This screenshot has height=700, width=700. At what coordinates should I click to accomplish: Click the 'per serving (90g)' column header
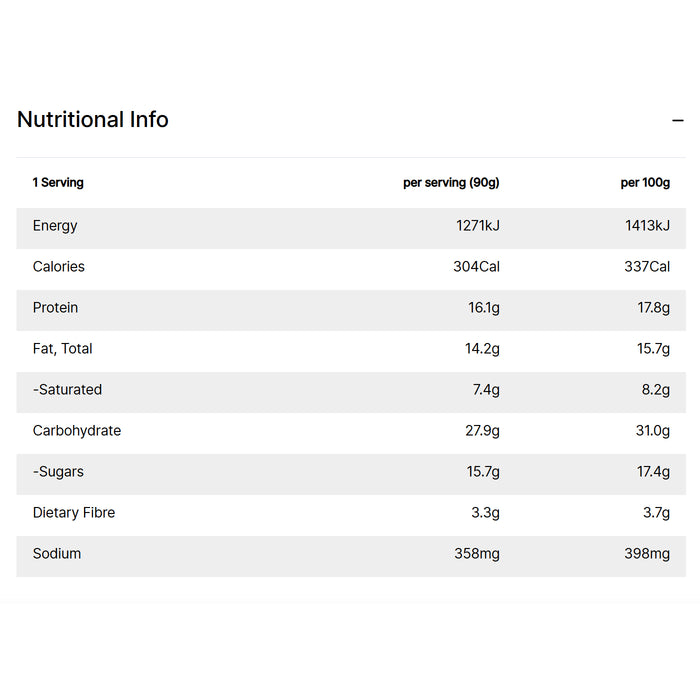click(451, 183)
